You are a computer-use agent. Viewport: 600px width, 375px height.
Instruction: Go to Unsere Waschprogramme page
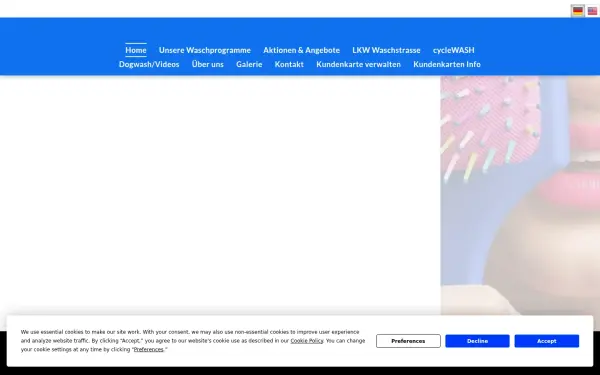[205, 50]
